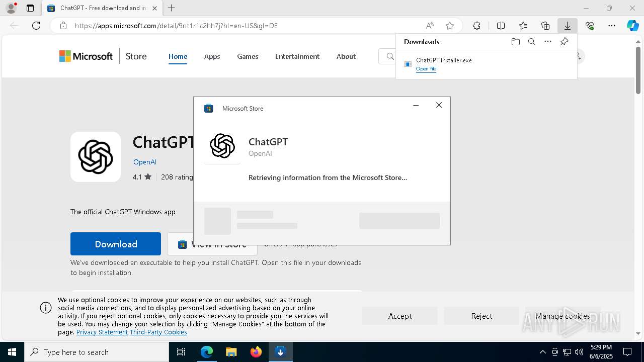This screenshot has width=644, height=362.
Task: Start Read aloud from address bar
Action: click(430, 26)
